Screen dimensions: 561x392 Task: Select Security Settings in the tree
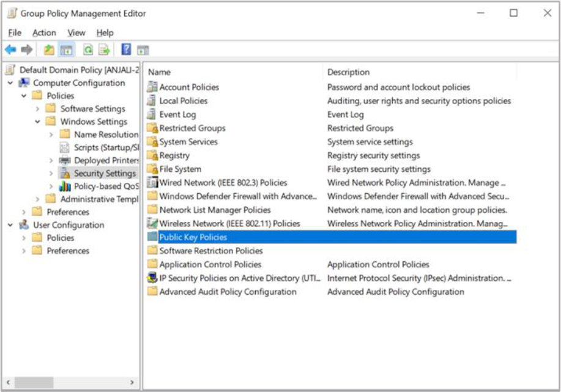tap(105, 173)
